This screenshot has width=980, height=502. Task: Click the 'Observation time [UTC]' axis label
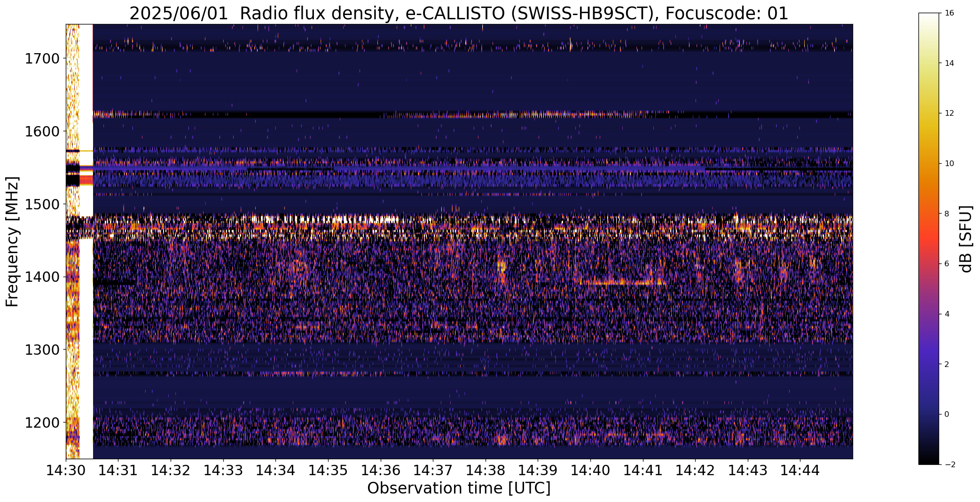point(459,488)
